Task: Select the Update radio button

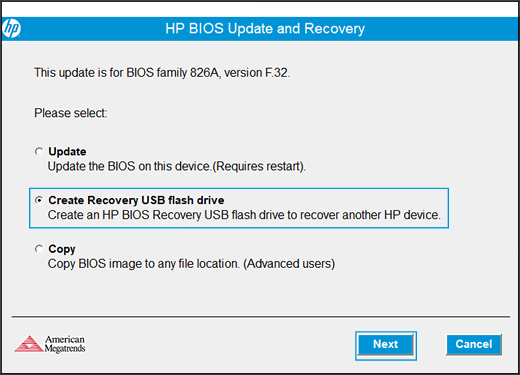Action: pyautogui.click(x=39, y=152)
